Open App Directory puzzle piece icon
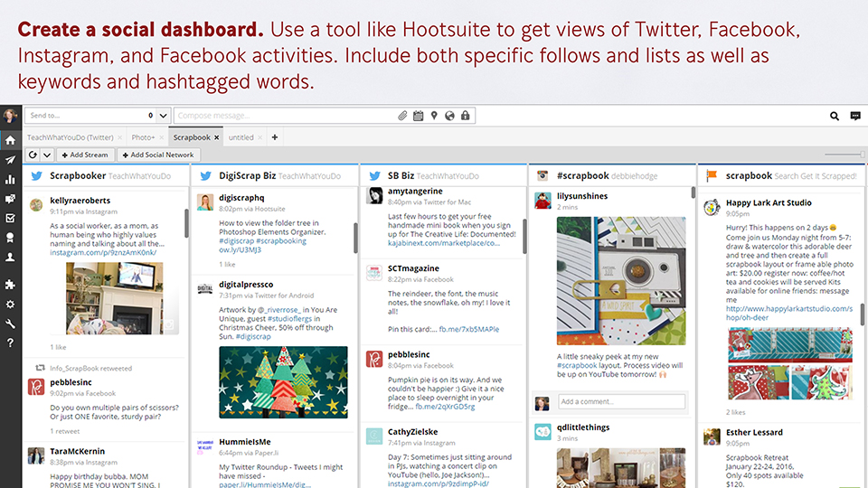868x488 pixels. (10, 285)
